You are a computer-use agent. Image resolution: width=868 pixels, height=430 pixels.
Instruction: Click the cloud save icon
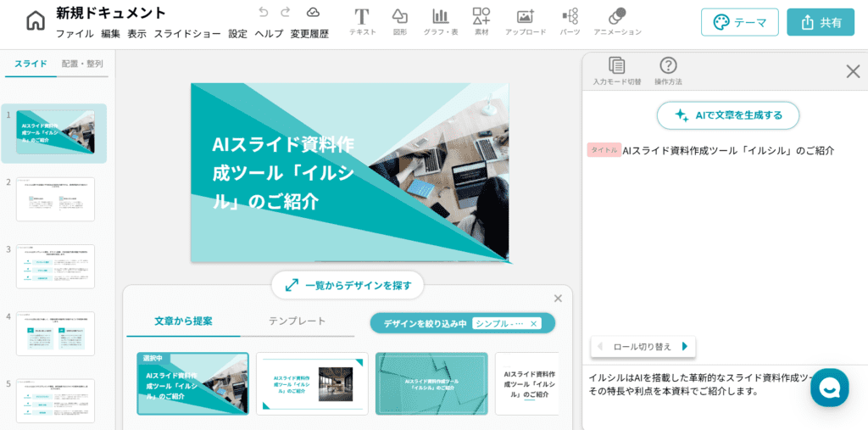click(313, 12)
